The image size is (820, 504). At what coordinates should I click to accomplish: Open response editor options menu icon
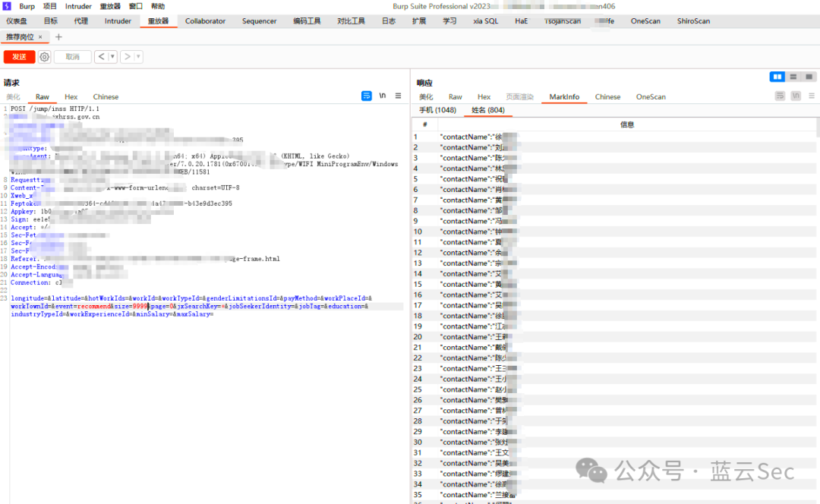812,96
